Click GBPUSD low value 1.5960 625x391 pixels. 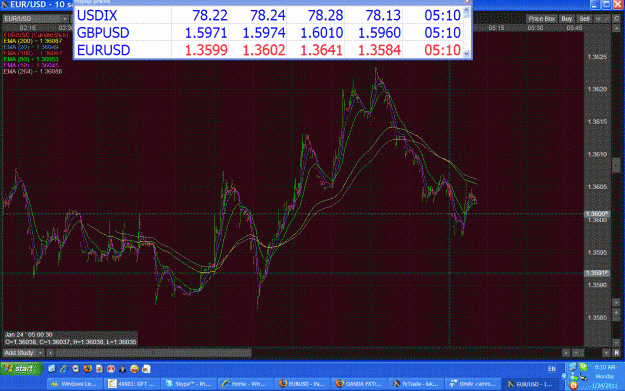(379, 33)
